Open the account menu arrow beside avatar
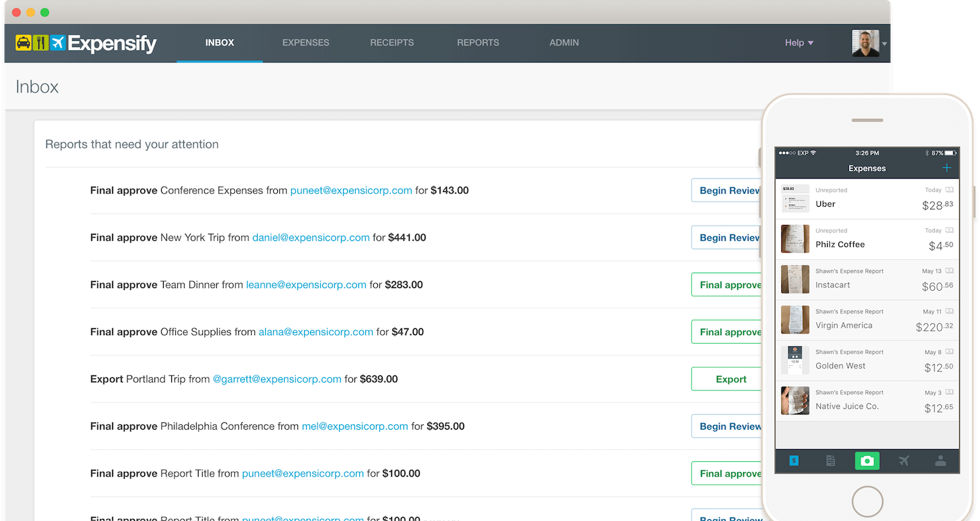The height and width of the screenshot is (521, 980). [x=884, y=44]
